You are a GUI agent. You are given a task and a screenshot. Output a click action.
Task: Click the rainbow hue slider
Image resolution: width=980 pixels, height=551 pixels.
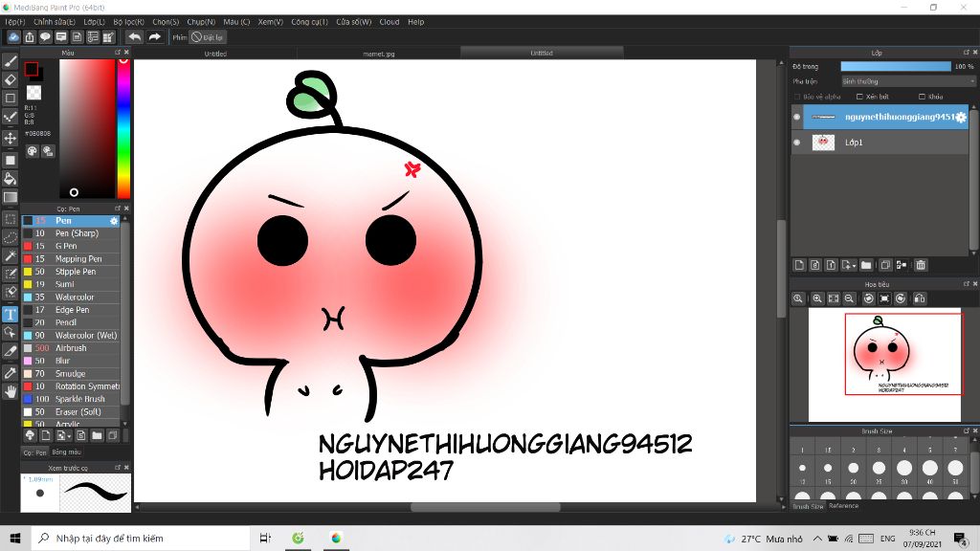click(123, 129)
